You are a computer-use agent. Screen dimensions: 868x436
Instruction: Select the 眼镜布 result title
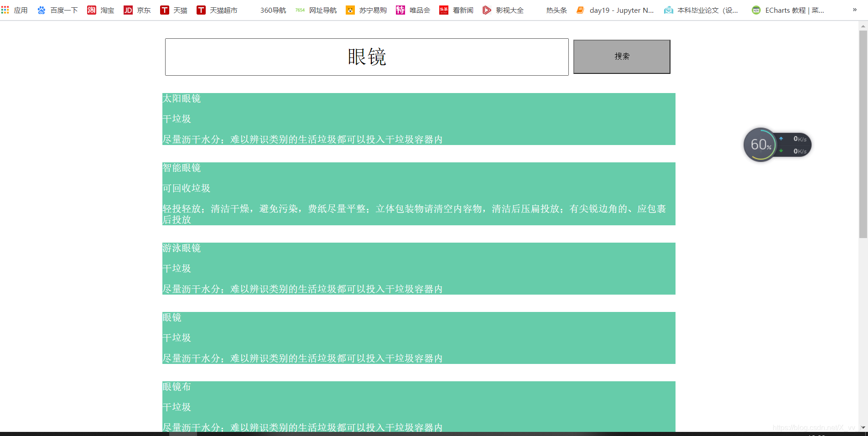(x=177, y=387)
